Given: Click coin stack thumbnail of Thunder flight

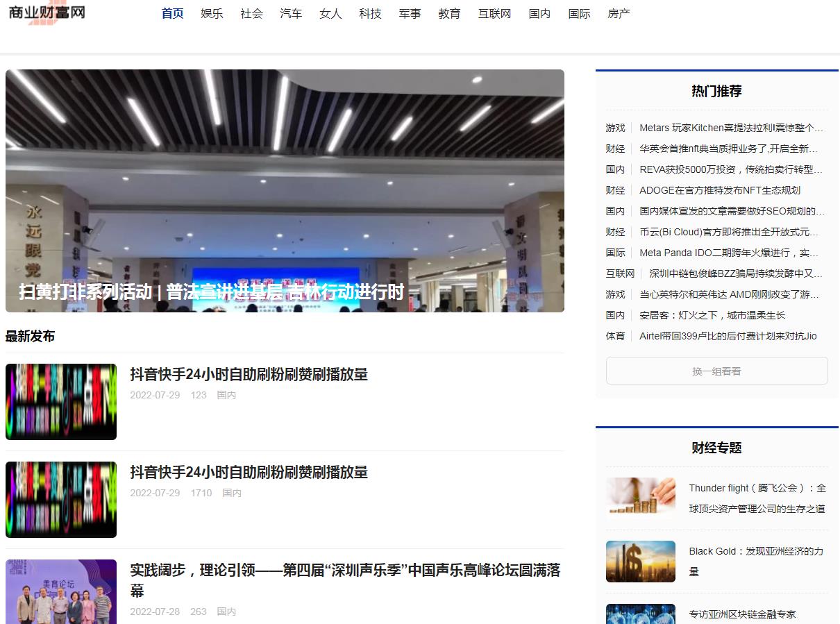Looking at the screenshot, I should (641, 498).
